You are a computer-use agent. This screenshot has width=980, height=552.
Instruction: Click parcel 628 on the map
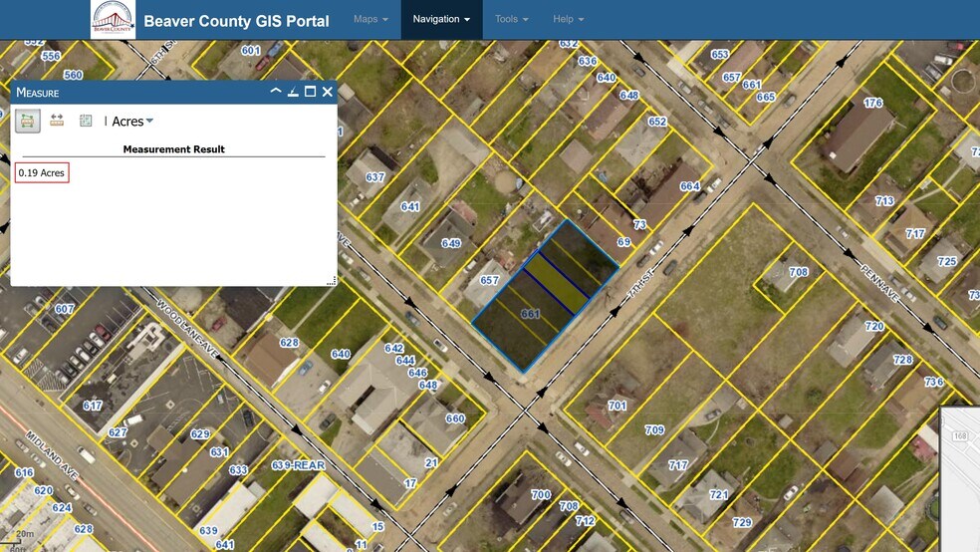pos(289,343)
